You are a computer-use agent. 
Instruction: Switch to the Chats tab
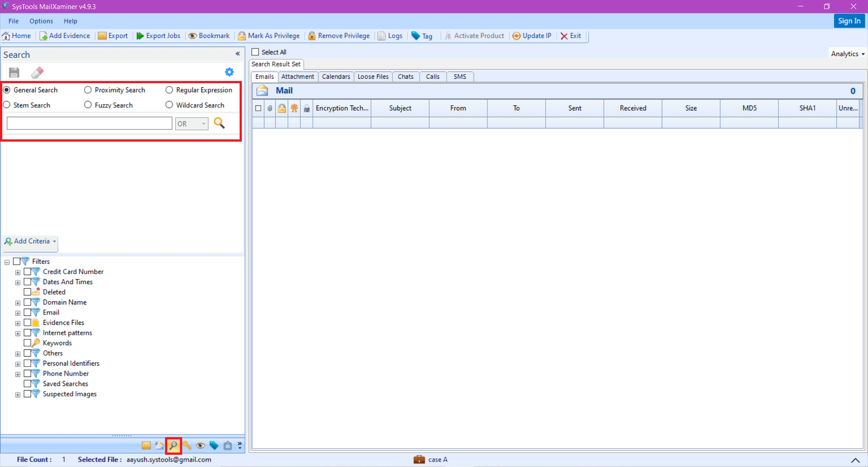tap(406, 76)
